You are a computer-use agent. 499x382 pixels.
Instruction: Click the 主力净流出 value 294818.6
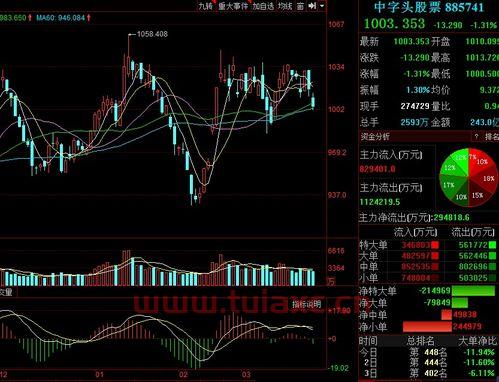[452, 218]
